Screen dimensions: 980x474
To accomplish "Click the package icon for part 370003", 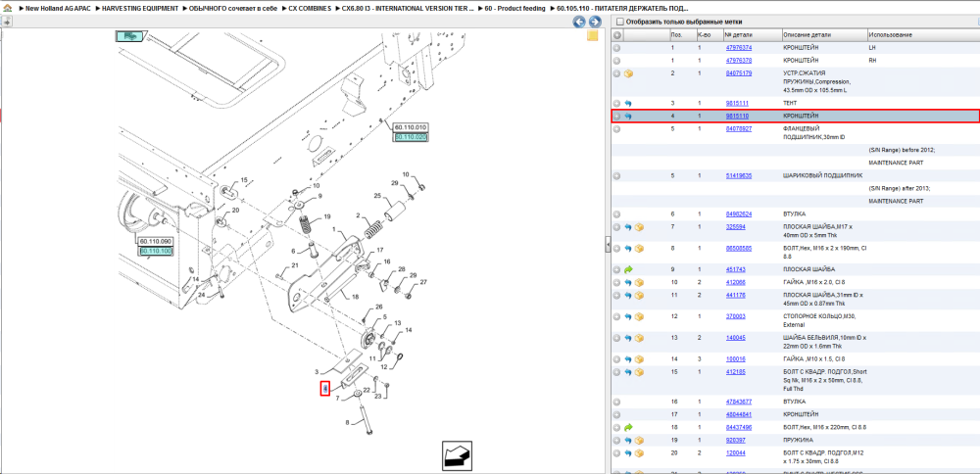I will tap(639, 316).
